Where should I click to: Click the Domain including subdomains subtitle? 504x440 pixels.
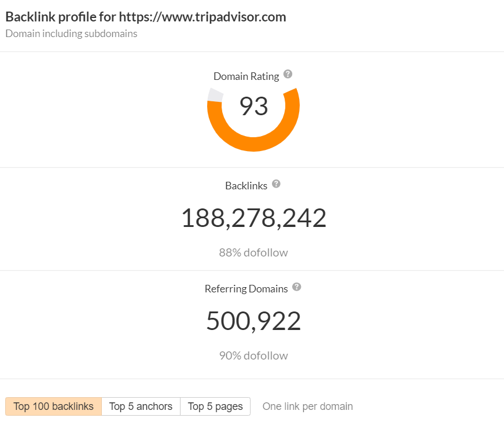click(x=71, y=34)
